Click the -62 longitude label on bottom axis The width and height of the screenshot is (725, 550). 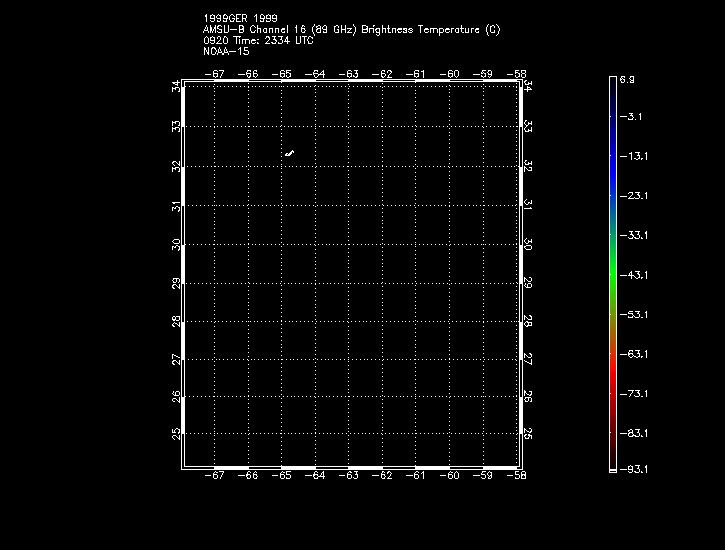383,476
